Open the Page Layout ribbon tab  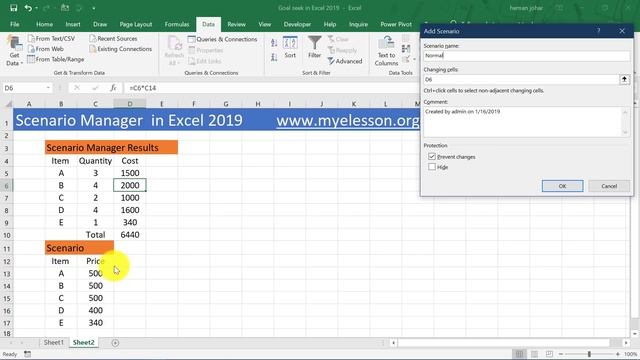(136, 24)
